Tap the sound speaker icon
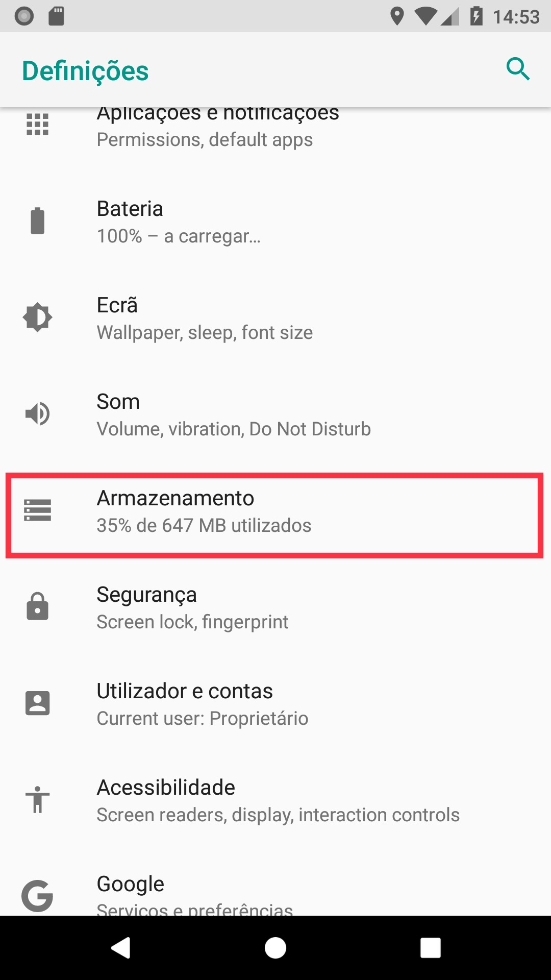This screenshot has width=551, height=980. (37, 413)
